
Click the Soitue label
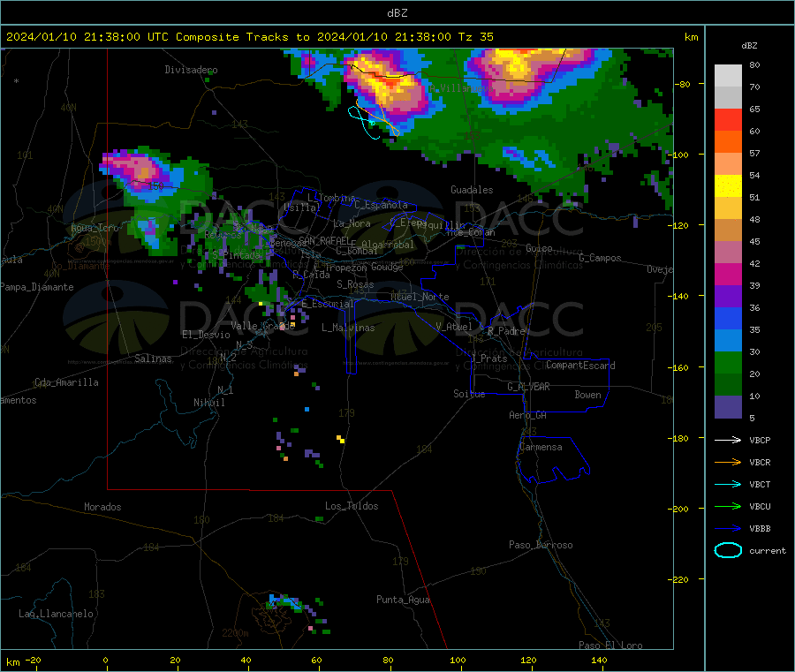[470, 393]
